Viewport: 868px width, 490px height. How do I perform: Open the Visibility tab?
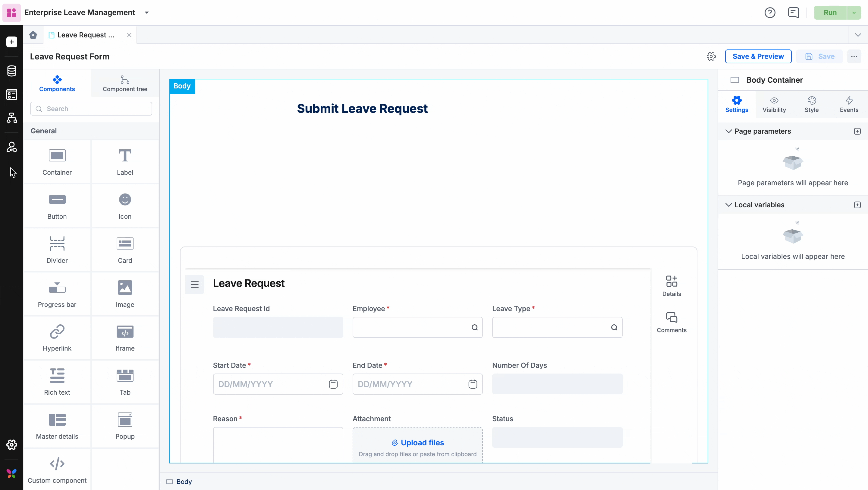coord(774,104)
